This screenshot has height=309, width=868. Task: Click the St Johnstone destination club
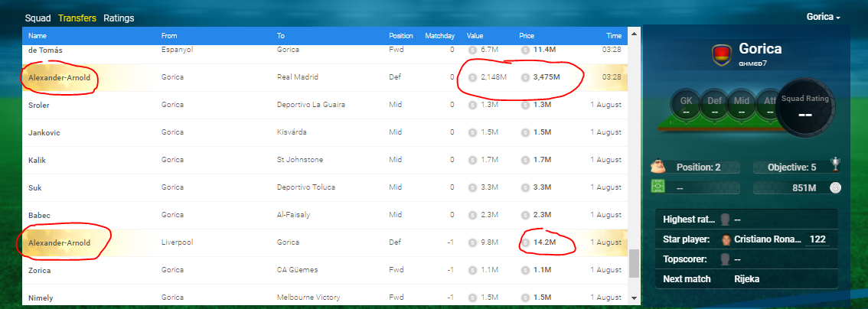pos(300,160)
